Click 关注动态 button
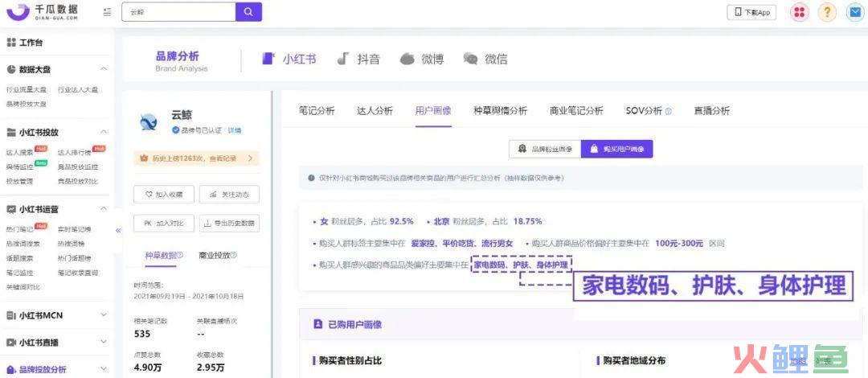868x378 pixels. 229,195
